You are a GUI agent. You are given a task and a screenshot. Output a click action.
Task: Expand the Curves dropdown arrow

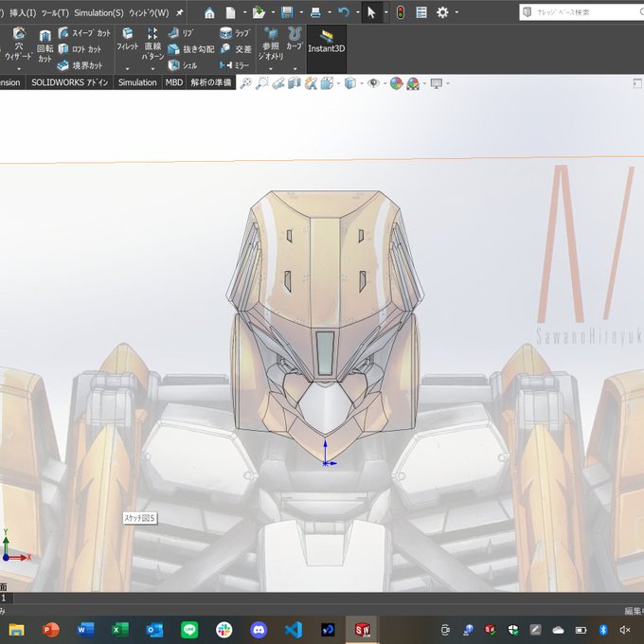tap(295, 68)
